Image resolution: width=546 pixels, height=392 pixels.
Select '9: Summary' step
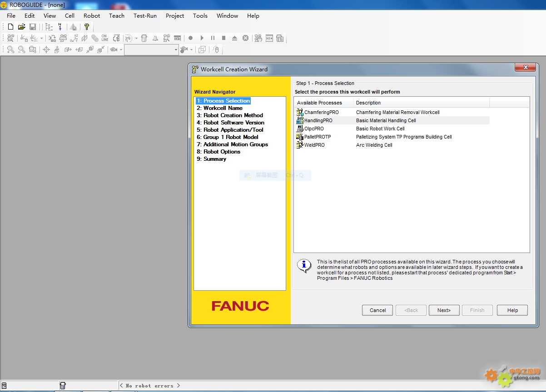[211, 159]
